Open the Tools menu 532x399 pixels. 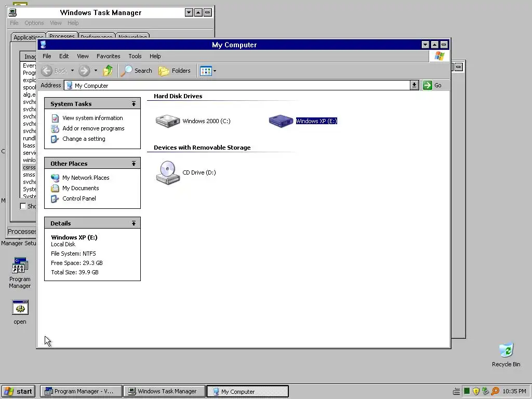tap(135, 56)
